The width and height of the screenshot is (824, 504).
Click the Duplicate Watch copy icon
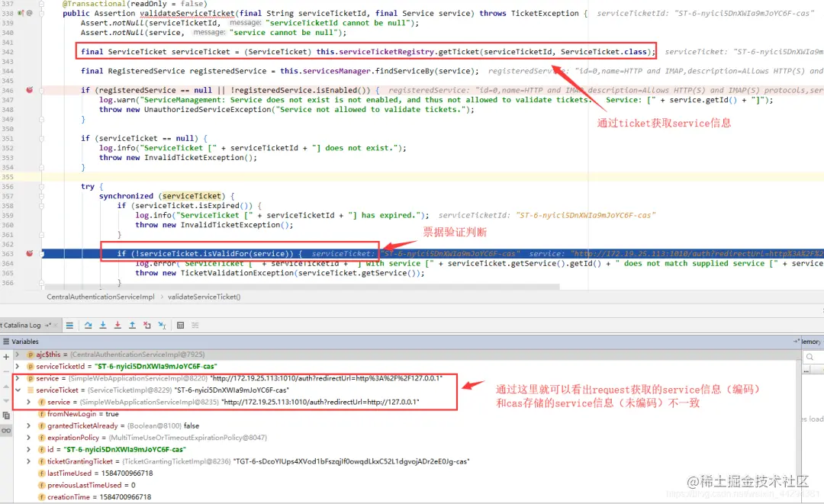tap(6, 416)
